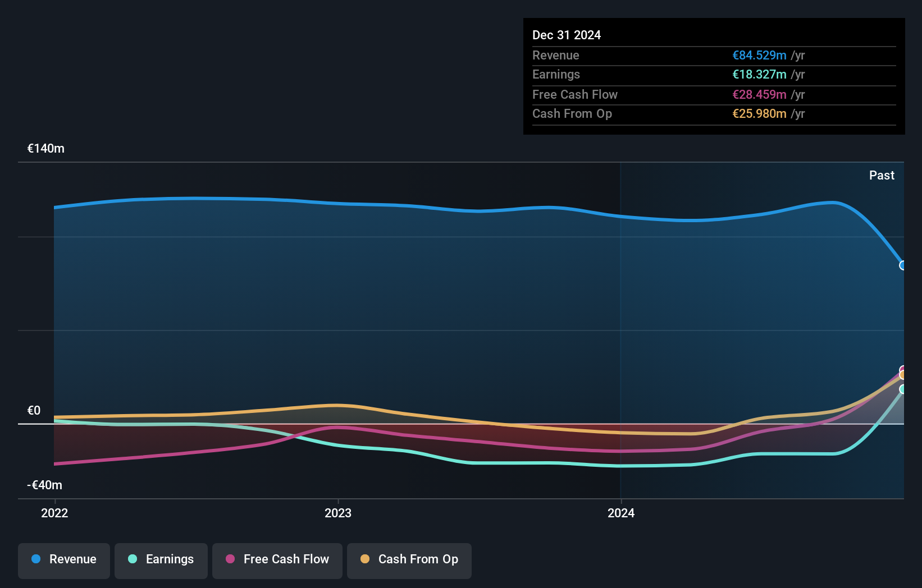Click the teal Earnings endpoint marker
Screen dimensions: 922x588
tap(902, 388)
